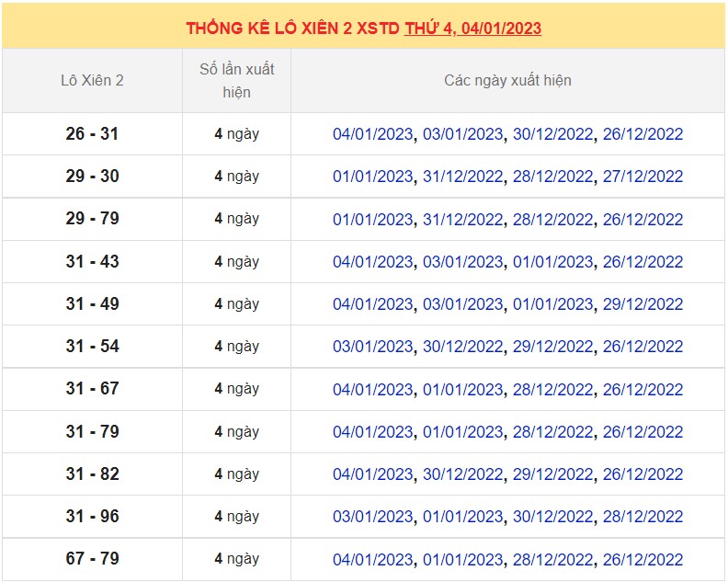
Task: Click the 'Các ngày xuất hiện' column header
Action: pyautogui.click(x=507, y=81)
